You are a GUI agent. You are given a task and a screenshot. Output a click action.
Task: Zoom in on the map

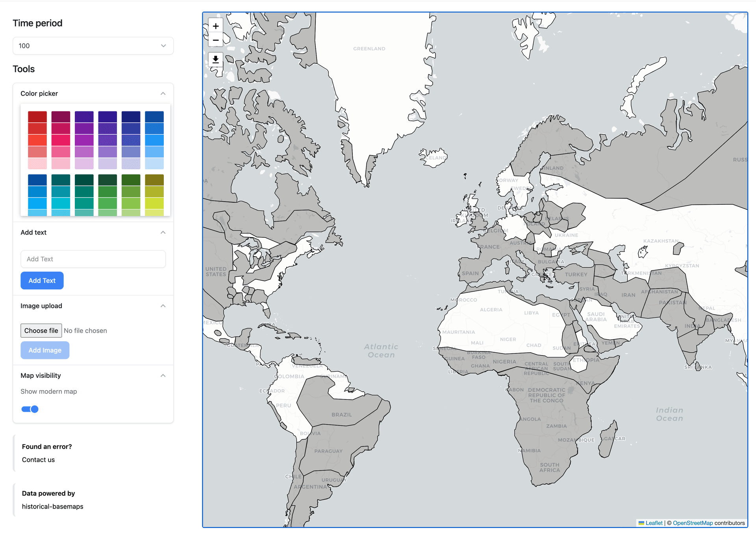(216, 26)
